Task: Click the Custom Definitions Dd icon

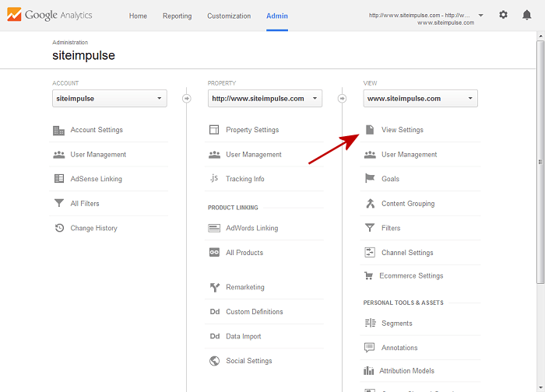Action: pos(215,312)
